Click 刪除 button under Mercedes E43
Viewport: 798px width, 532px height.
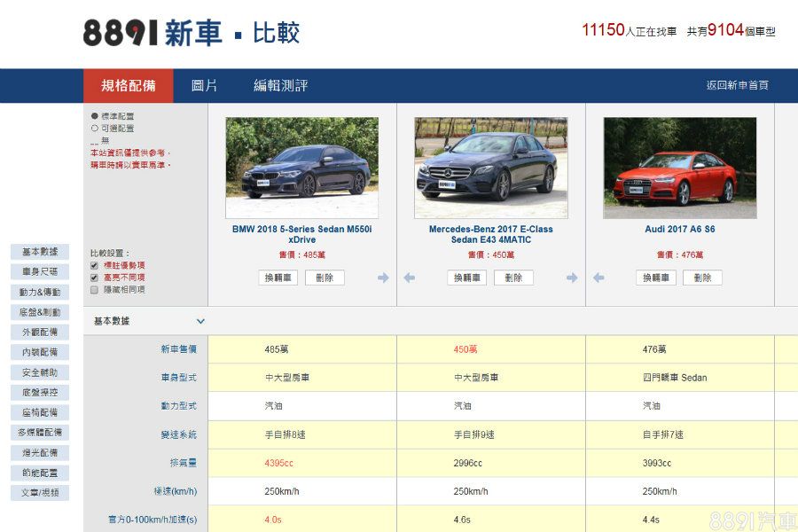tap(513, 278)
